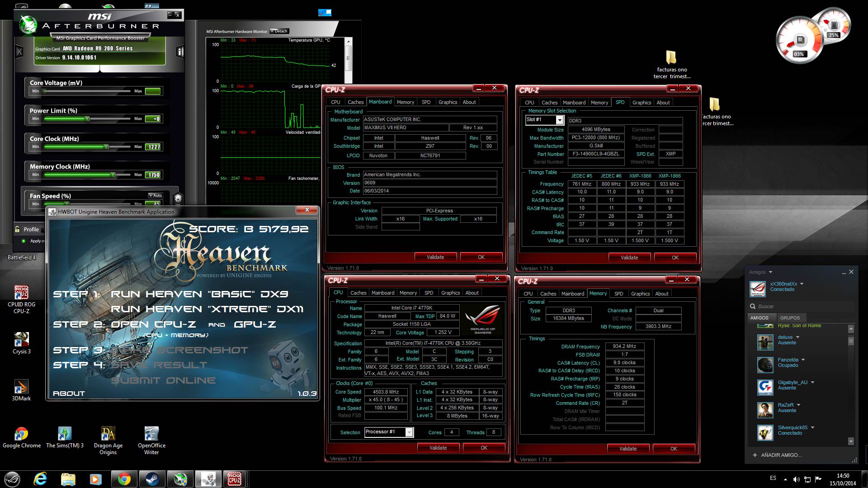Click the Kombustor 'K' button in Afterburner

(19, 52)
